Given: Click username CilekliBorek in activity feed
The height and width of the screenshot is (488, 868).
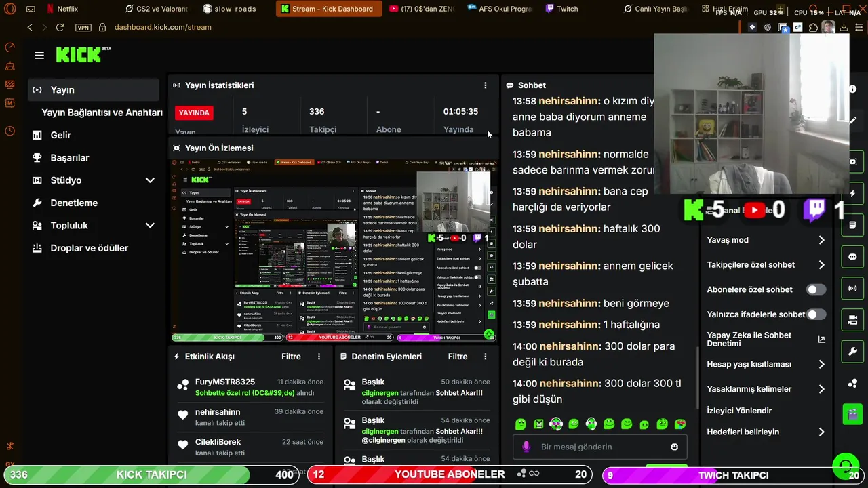Looking at the screenshot, I should coord(218,442).
